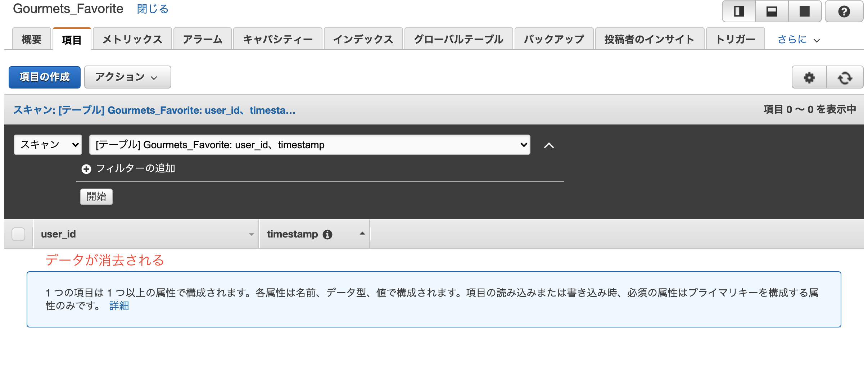Collapse the scan panel chevron
868x380 pixels.
point(549,145)
